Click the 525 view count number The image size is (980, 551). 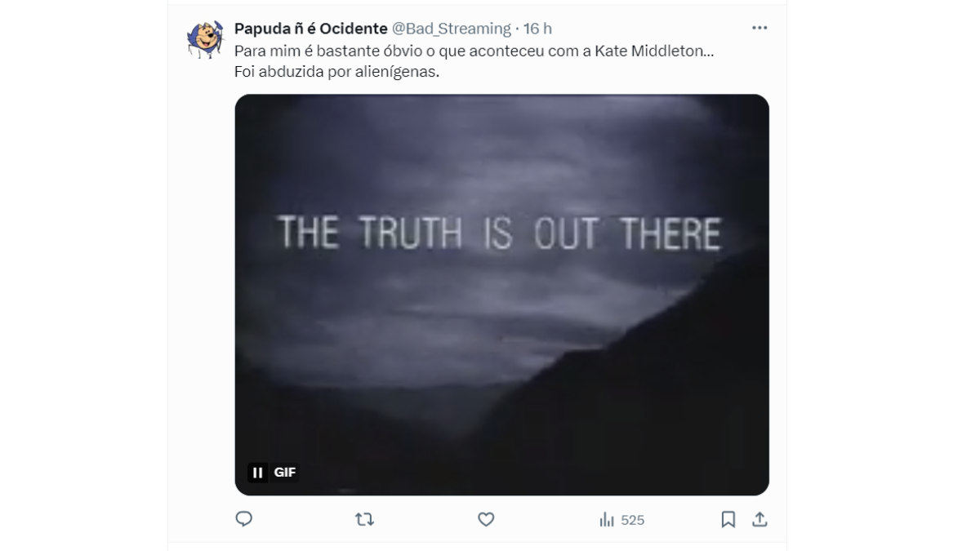pos(633,520)
